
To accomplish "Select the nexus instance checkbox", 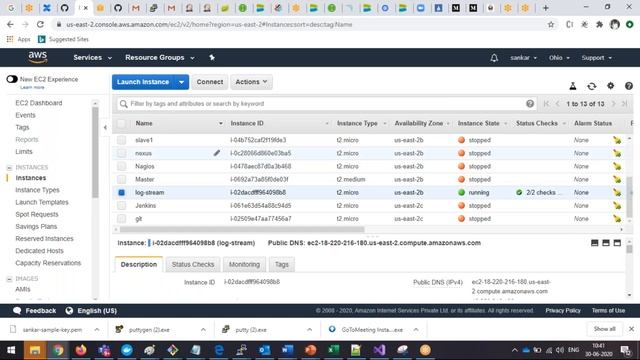I will point(122,153).
